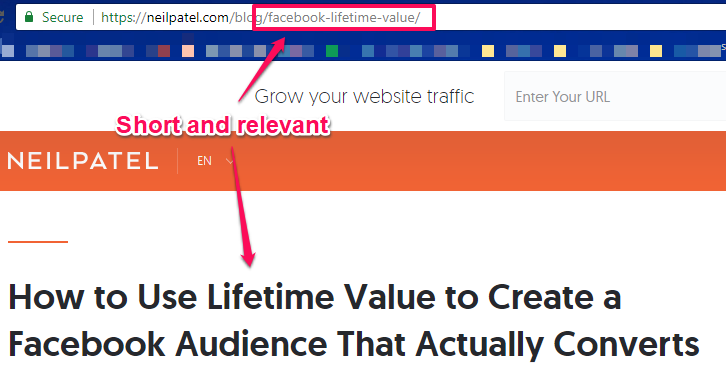
Task: Open the green square bookmark icon
Action: click(332, 50)
